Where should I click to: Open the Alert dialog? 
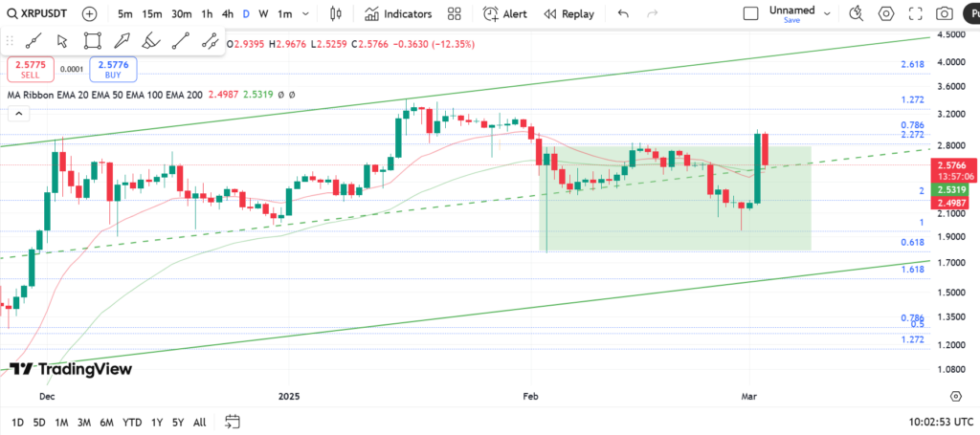[x=505, y=14]
